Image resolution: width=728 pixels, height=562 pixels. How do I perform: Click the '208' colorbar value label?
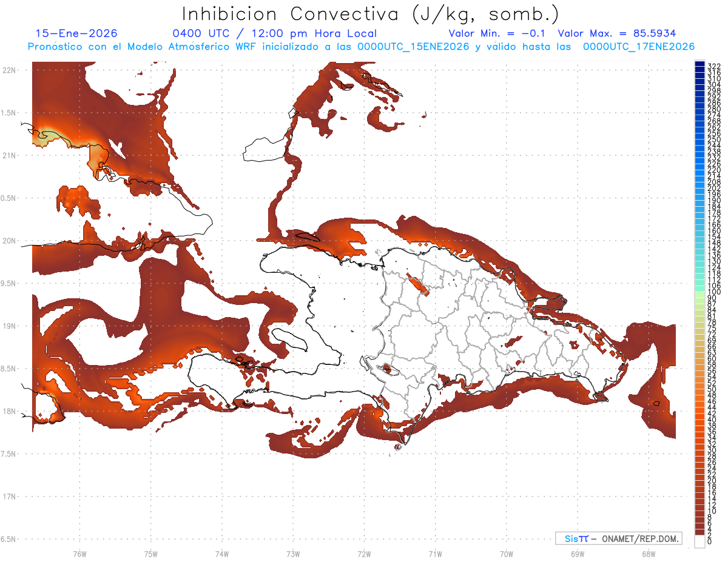click(x=713, y=182)
